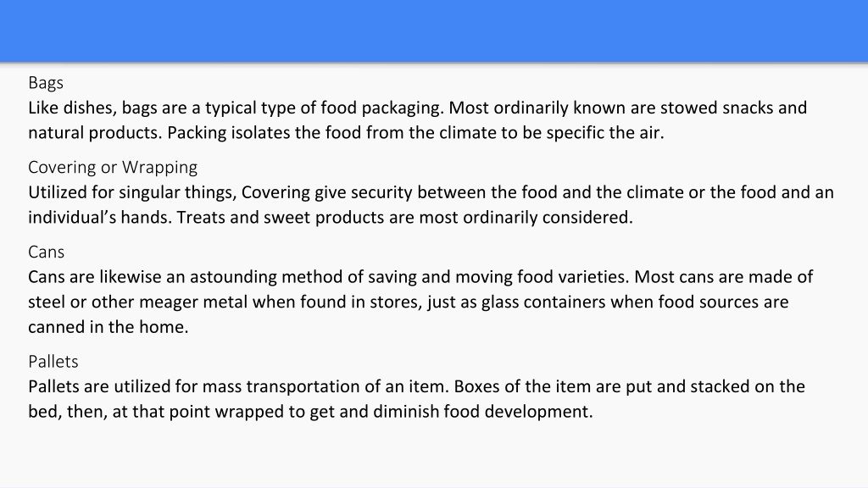Click the line starting "Cans are likewise"

click(420, 277)
